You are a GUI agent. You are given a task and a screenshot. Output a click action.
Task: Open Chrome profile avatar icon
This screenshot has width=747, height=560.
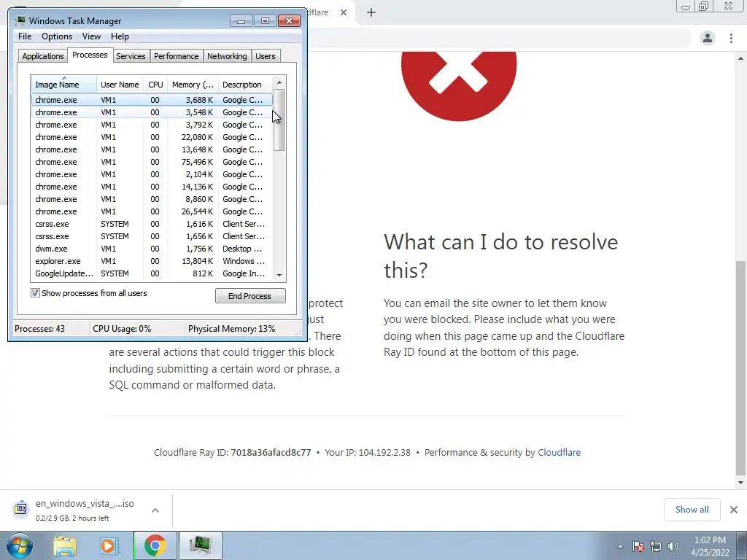708,38
